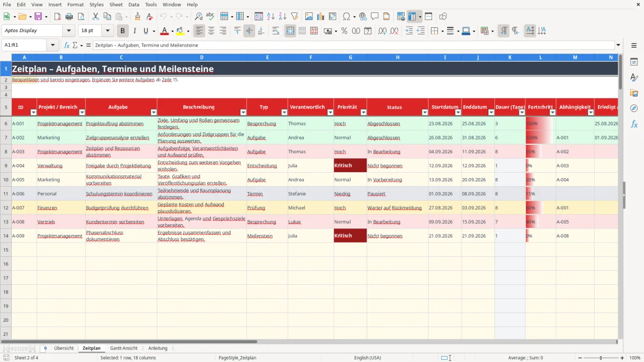Switch to the Anleitung sheet tab
The height and width of the screenshot is (362, 644).
coord(158,348)
